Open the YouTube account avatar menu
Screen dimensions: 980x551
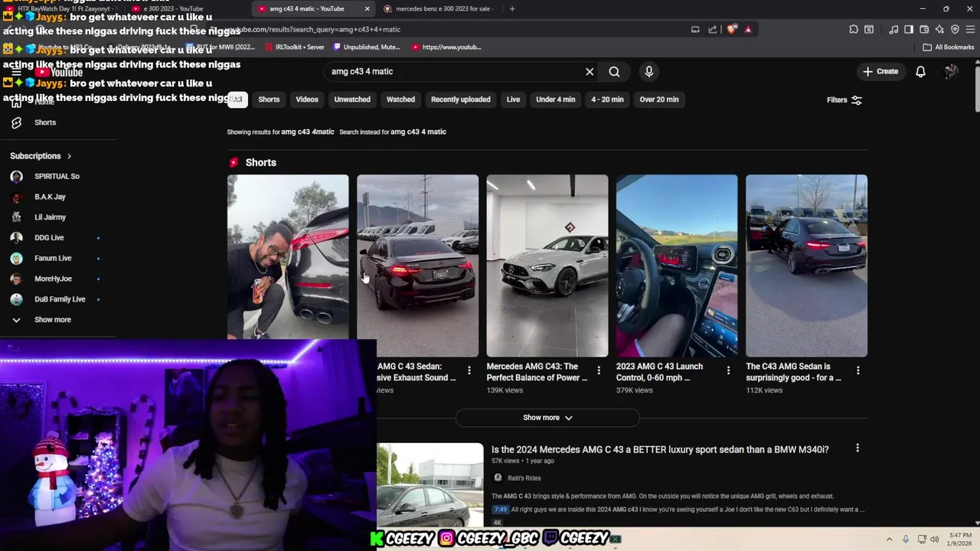[x=951, y=71]
